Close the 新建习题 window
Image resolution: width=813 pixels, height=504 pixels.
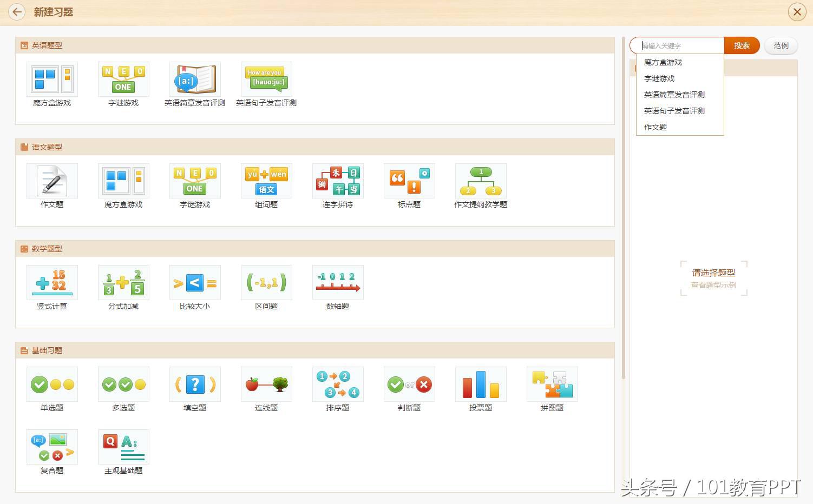(x=797, y=12)
